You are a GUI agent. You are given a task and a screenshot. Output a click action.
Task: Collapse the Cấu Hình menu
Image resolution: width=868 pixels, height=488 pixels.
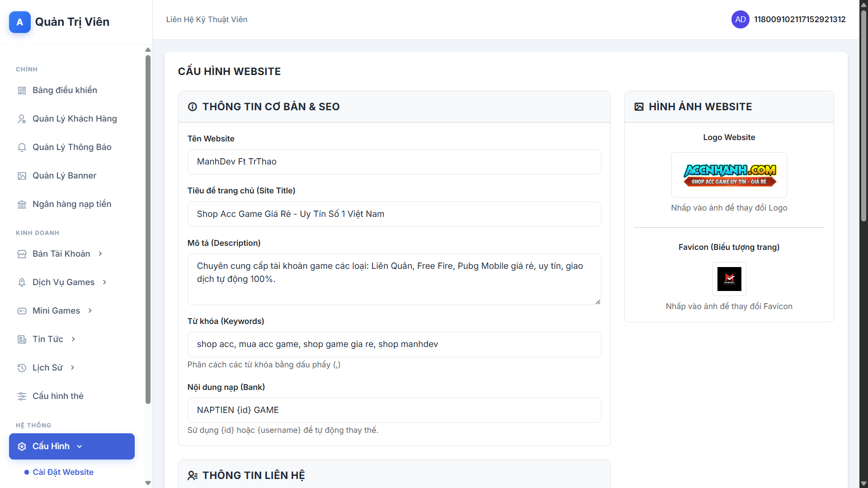[x=80, y=446]
